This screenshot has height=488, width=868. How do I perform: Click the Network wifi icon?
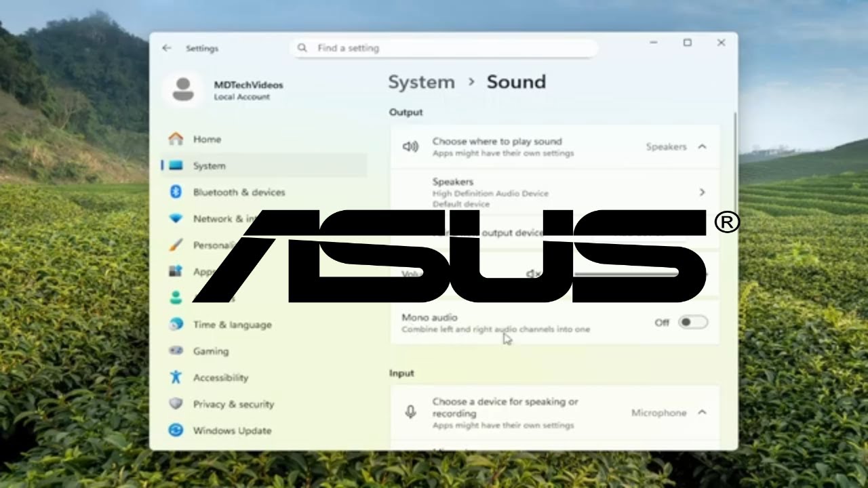pos(176,218)
